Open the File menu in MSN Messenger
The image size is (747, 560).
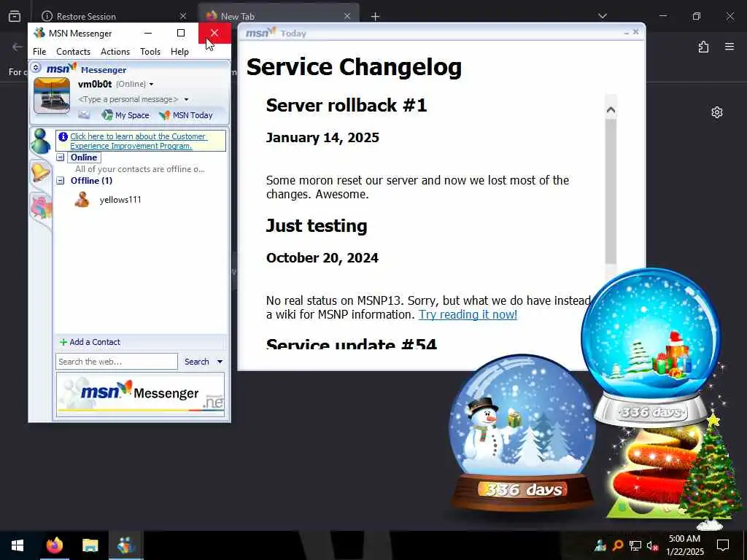(x=39, y=52)
